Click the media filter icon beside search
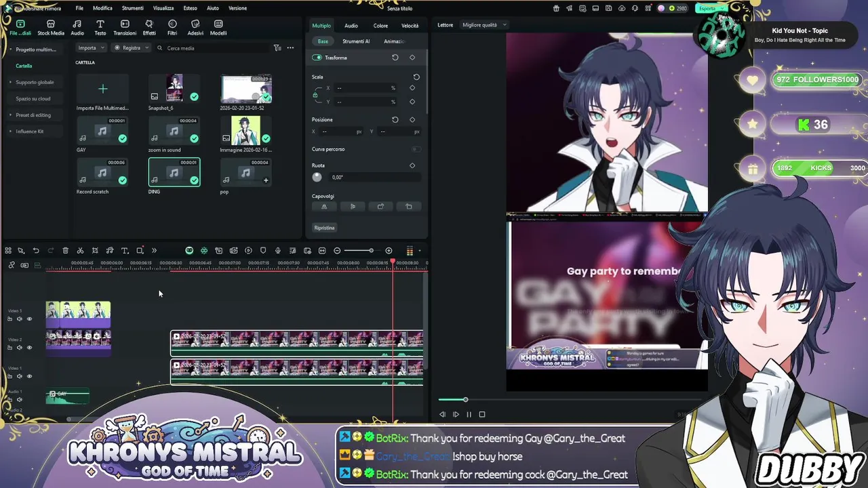Screen dimensions: 868x488 tap(277, 48)
